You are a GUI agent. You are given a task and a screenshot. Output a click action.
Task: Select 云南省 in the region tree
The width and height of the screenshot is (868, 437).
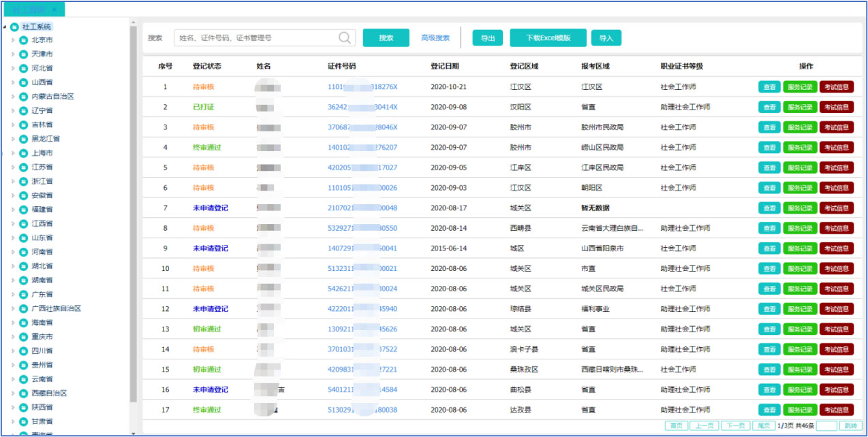tap(42, 379)
